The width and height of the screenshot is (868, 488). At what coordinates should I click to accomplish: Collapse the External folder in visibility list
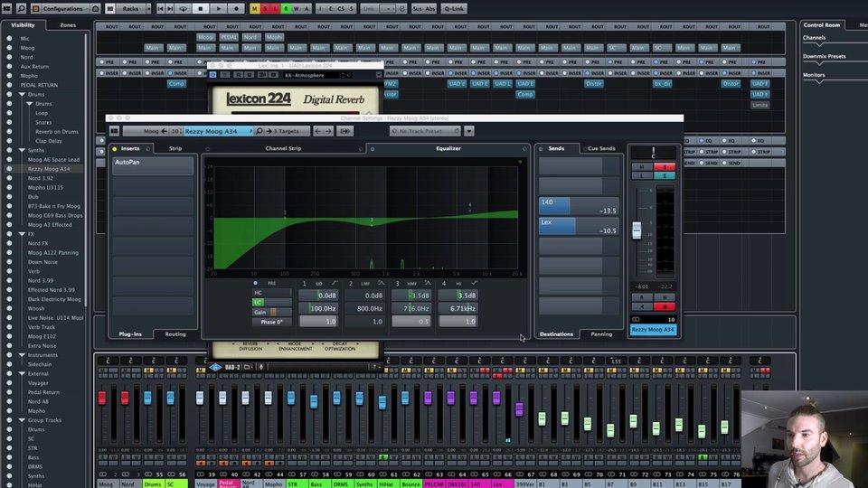(22, 373)
